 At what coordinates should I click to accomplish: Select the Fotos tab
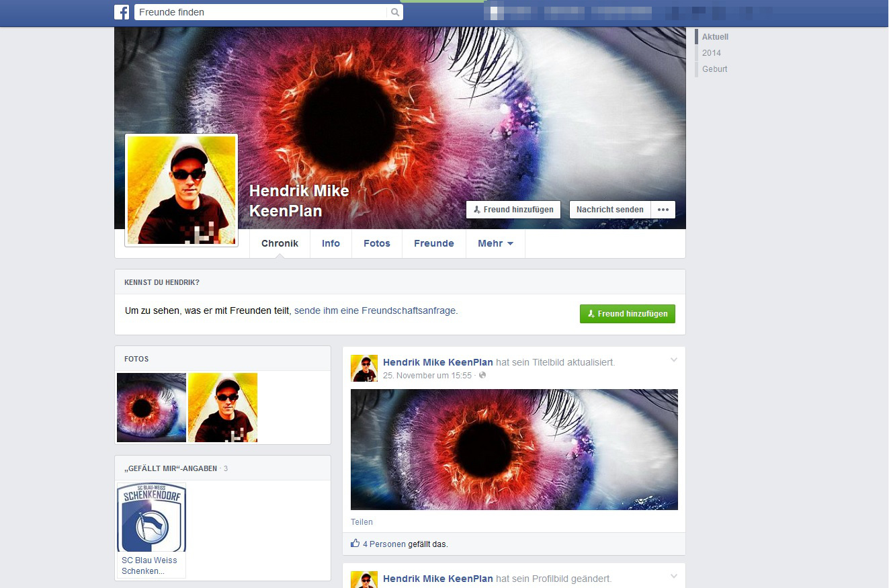(x=376, y=243)
